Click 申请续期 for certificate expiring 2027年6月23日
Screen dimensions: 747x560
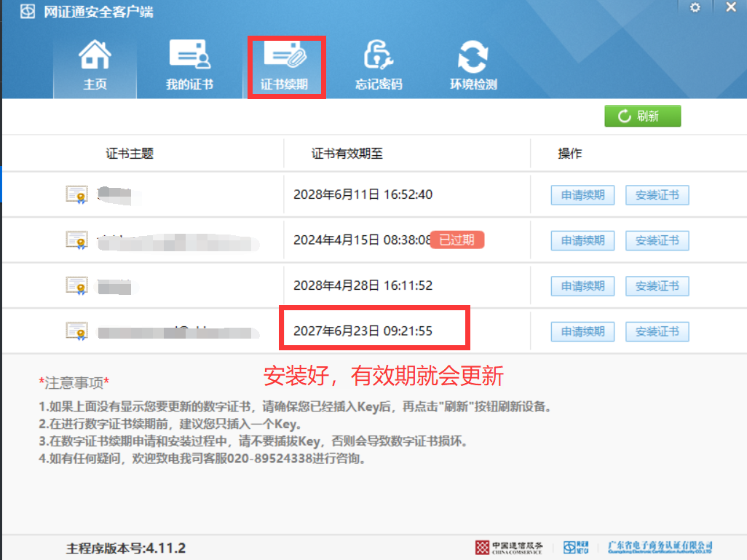(x=582, y=331)
